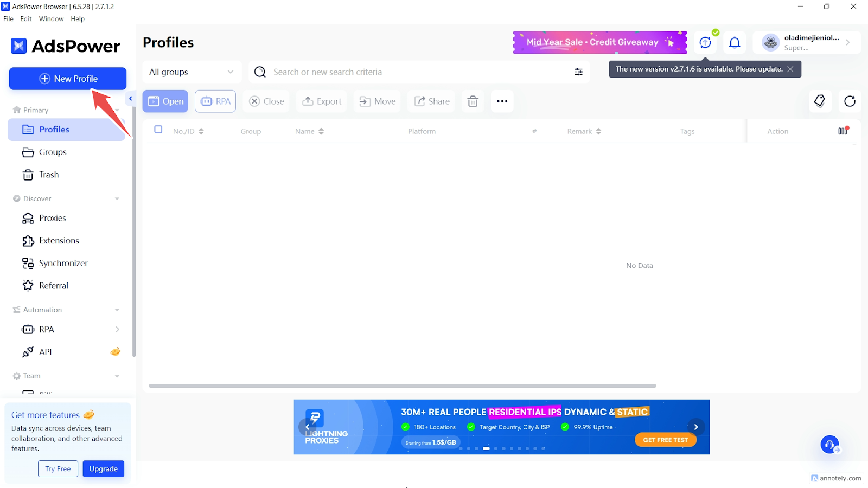This screenshot has height=488, width=868.
Task: Click the RPA toolbar button
Action: click(215, 101)
